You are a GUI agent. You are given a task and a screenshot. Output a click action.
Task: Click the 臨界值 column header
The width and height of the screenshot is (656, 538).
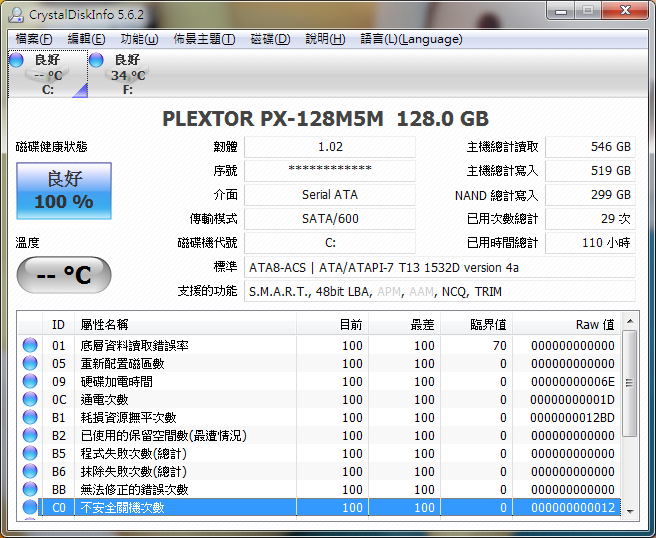[477, 324]
